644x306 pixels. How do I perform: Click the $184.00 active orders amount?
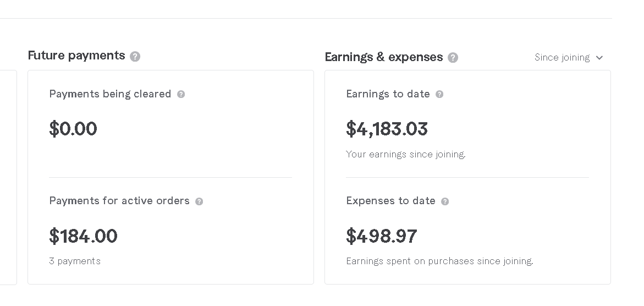point(83,236)
